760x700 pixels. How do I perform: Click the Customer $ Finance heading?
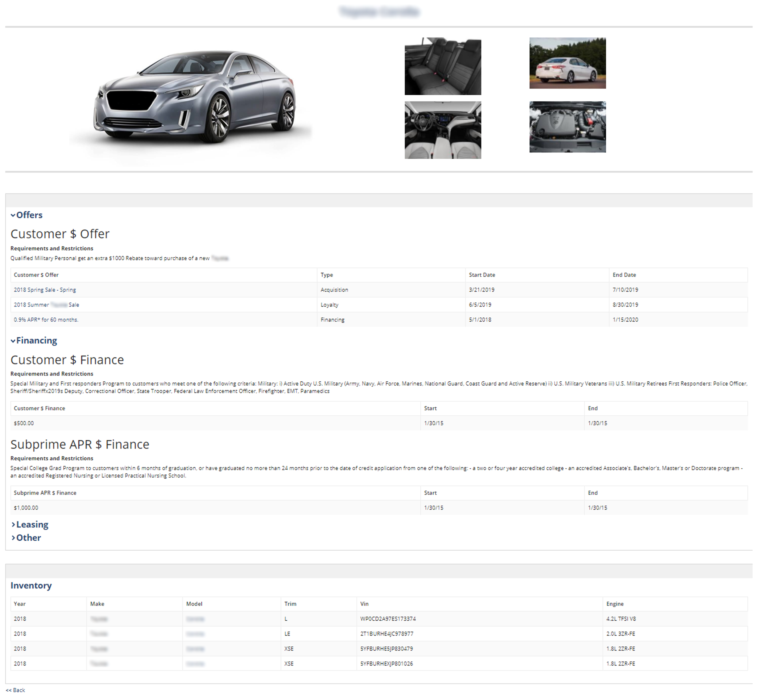(67, 359)
